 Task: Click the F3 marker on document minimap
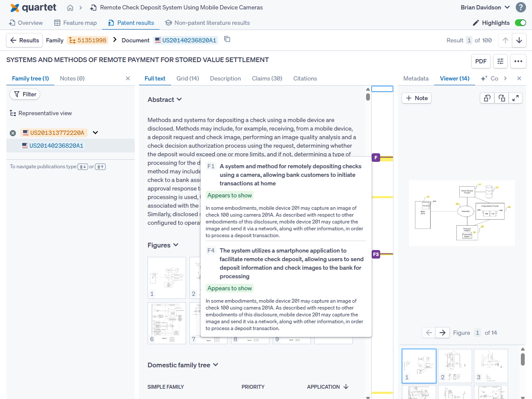coord(376,254)
